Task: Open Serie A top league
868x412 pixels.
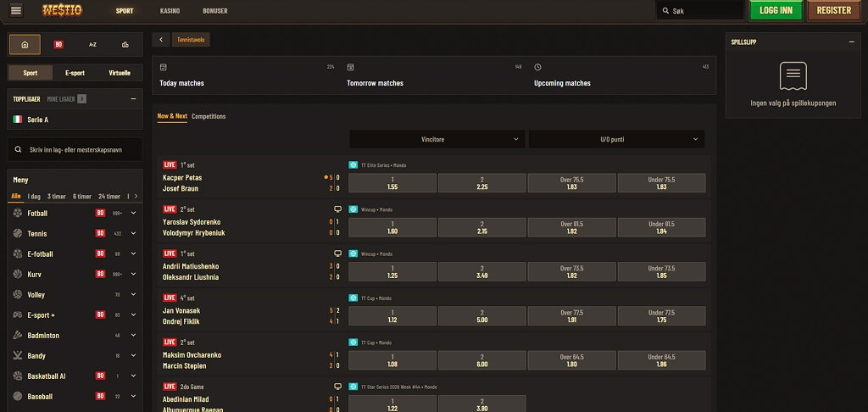Action: pos(75,119)
